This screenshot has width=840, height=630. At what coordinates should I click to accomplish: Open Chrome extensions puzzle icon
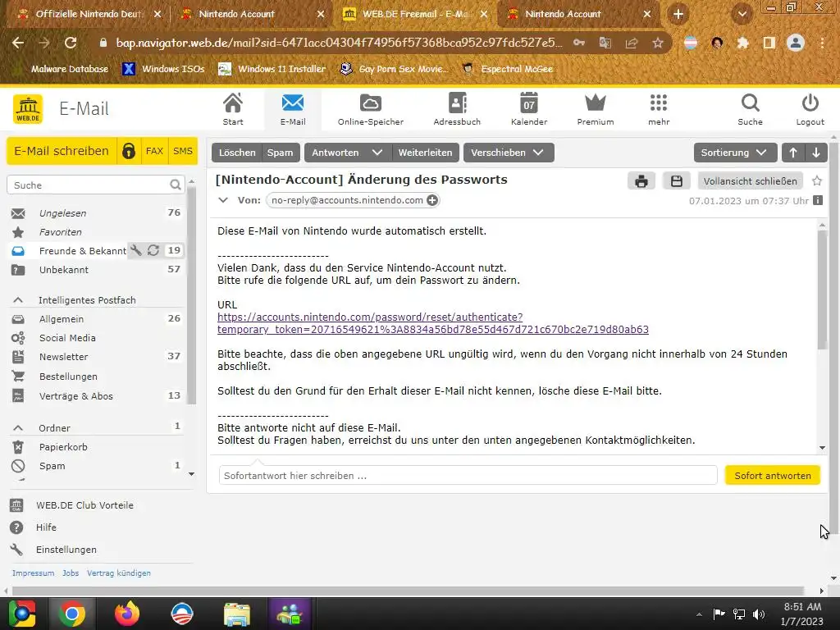tap(742, 43)
